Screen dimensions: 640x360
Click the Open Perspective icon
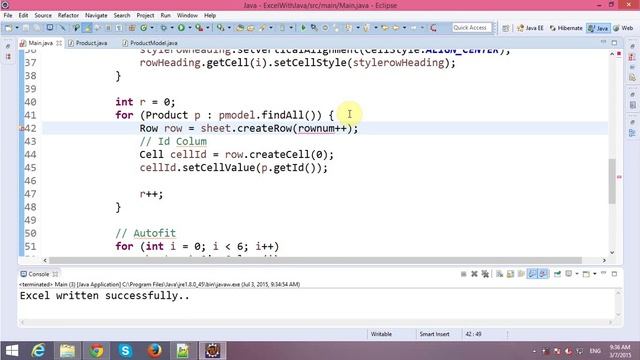[506, 28]
